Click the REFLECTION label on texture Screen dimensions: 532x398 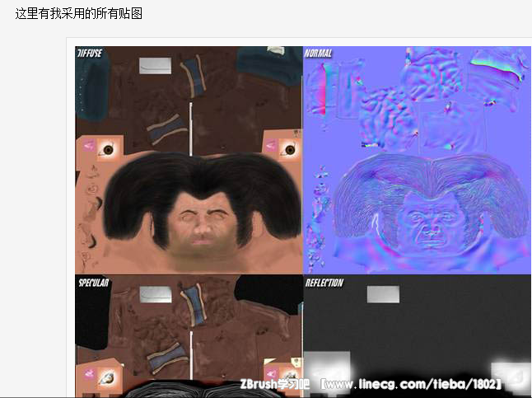click(324, 283)
